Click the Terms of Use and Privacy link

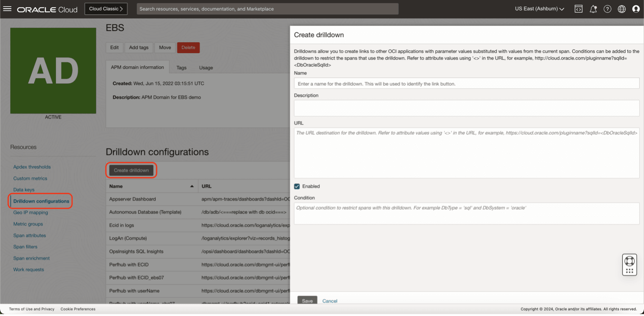pos(32,309)
